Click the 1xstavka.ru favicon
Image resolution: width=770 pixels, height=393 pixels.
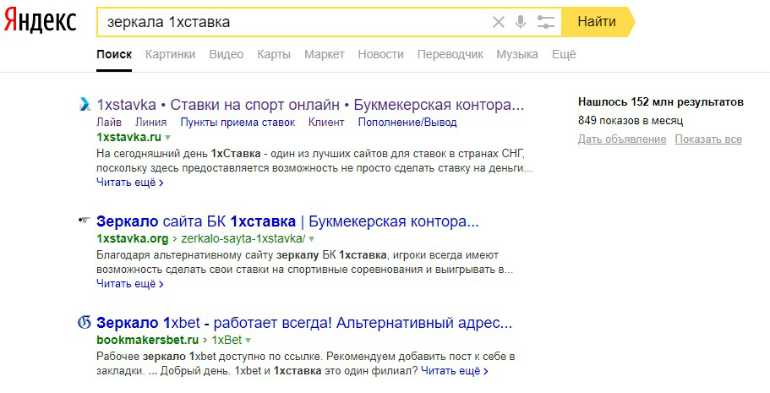85,104
